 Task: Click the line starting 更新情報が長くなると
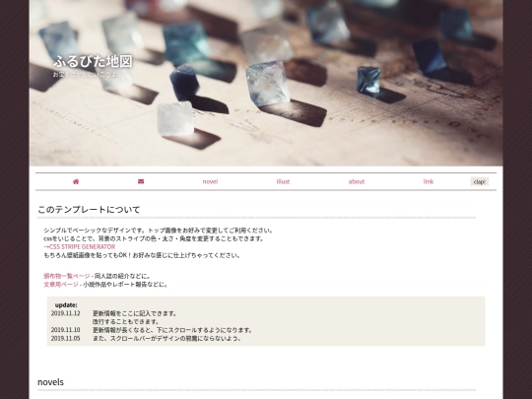172,330
